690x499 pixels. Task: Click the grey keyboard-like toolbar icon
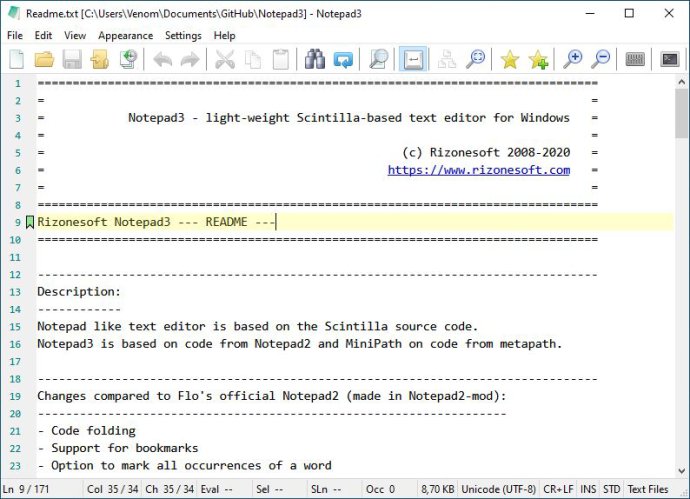coord(635,59)
